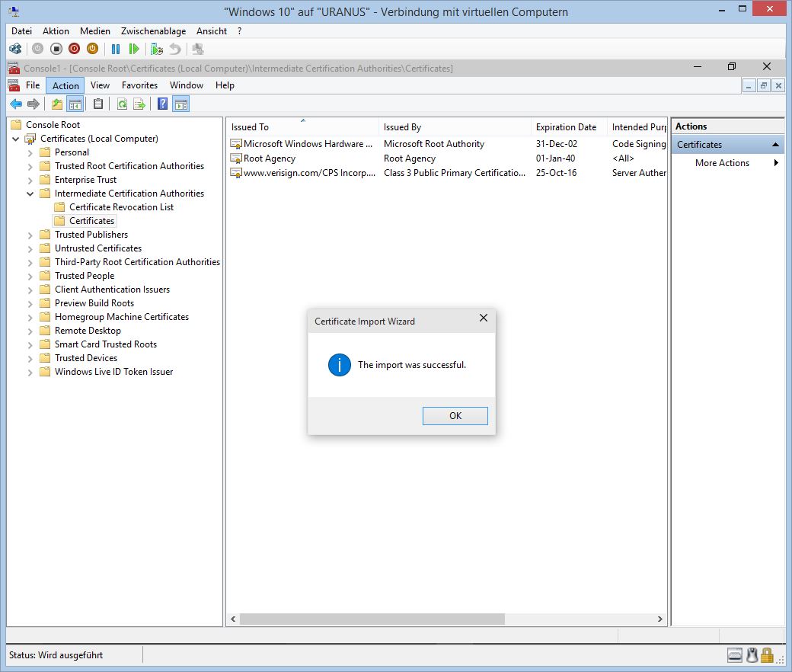
Task: Click the Export List toolbar icon
Action: (139, 104)
